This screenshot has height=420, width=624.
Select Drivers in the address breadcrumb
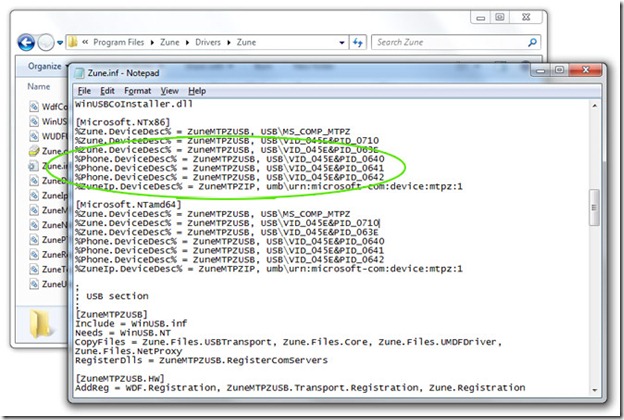click(x=208, y=42)
